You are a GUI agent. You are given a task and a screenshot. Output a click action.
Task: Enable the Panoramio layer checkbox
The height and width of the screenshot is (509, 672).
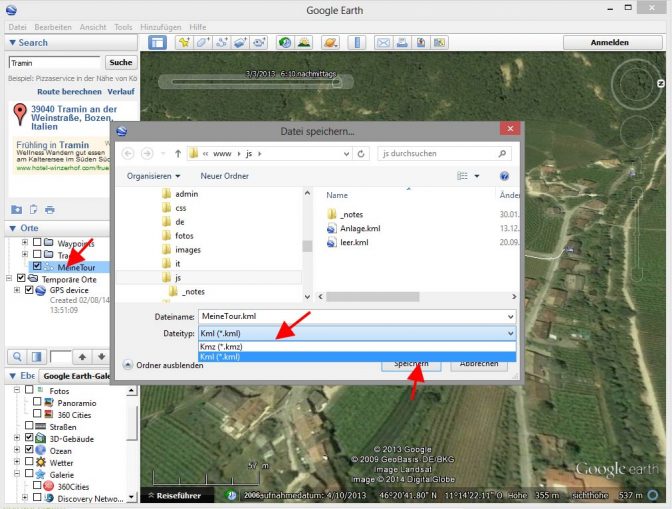pyautogui.click(x=37, y=401)
